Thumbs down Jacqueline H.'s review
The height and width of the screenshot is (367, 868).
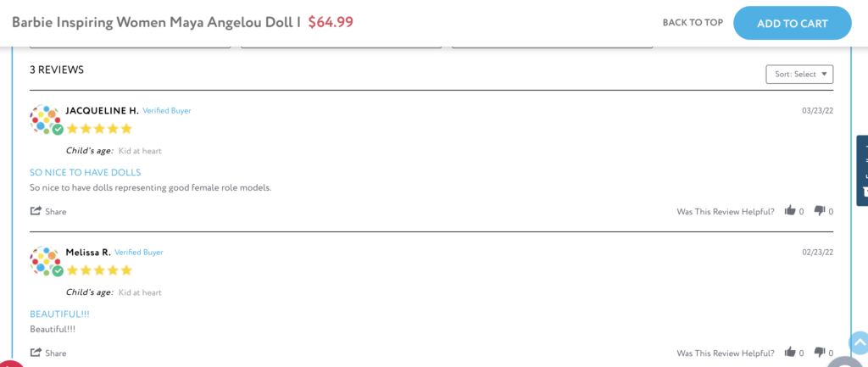pos(820,210)
